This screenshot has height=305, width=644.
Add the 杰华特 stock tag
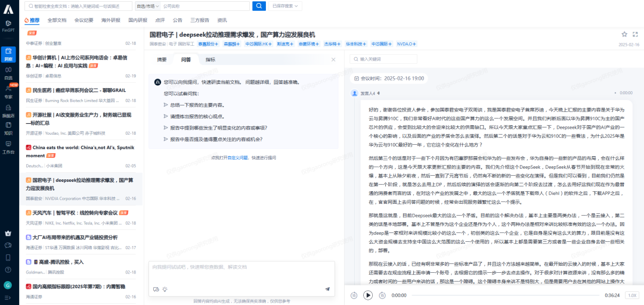332,43
